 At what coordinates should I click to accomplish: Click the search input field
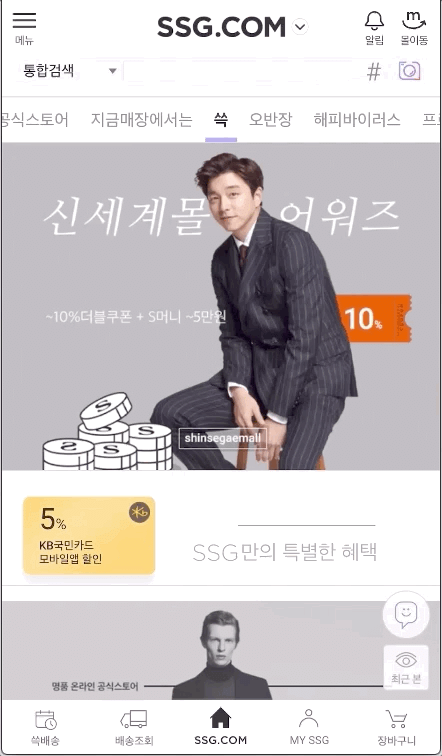pos(241,72)
